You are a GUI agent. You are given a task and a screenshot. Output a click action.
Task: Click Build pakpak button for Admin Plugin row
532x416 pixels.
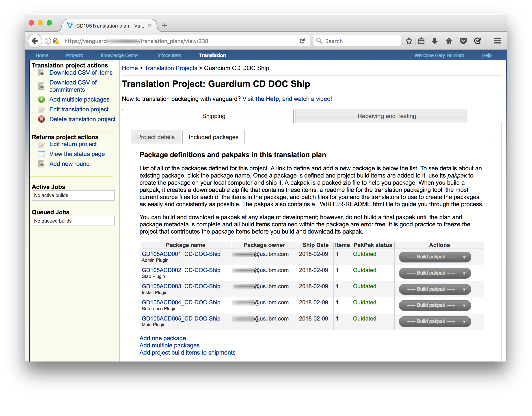click(429, 257)
